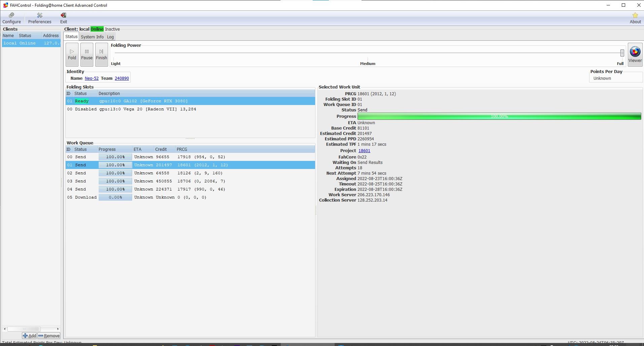Viewport: 644px width, 346px height.
Task: Select GeForce RTX 3080 folding slot
Action: [x=190, y=101]
